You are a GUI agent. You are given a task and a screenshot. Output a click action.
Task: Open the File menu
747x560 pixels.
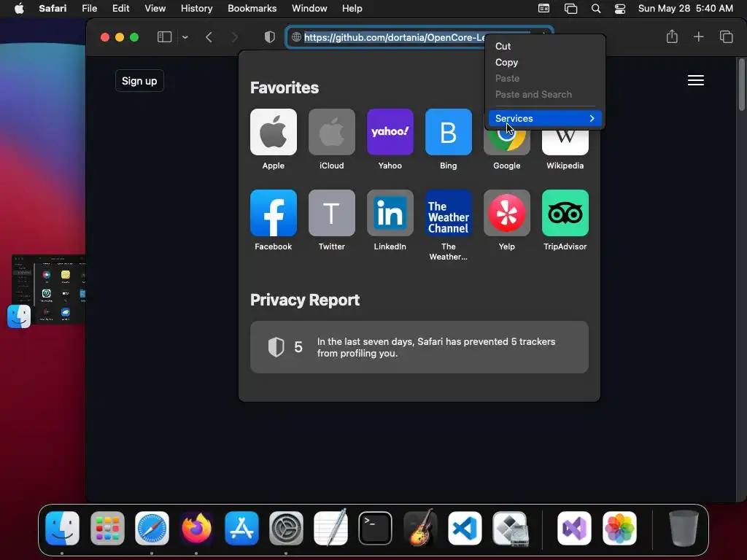[89, 9]
